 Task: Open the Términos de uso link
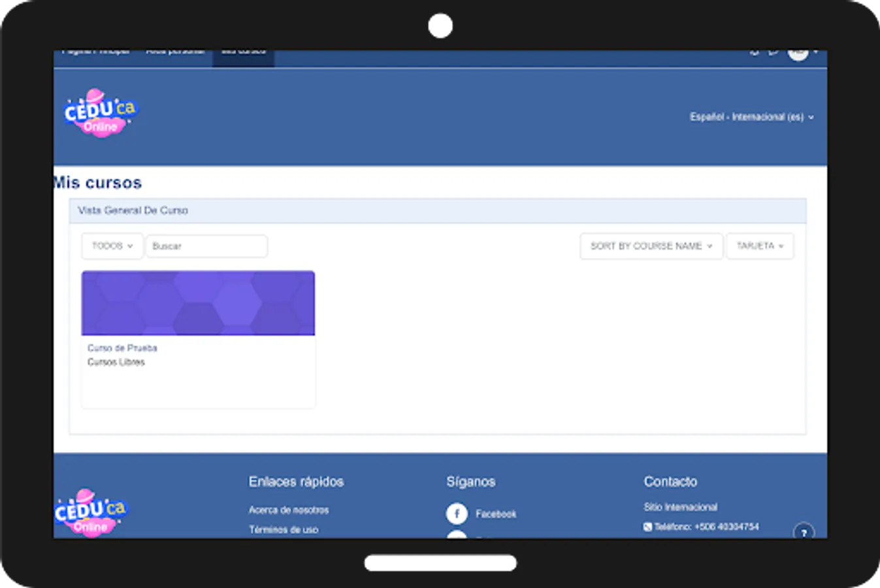(284, 530)
